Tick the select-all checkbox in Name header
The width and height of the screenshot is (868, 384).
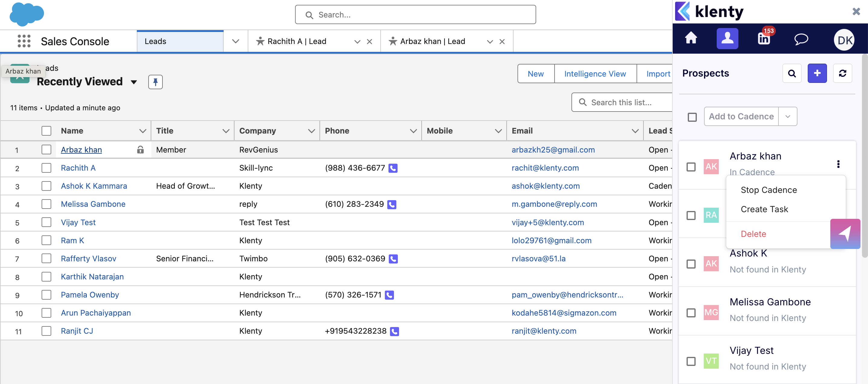pyautogui.click(x=46, y=131)
